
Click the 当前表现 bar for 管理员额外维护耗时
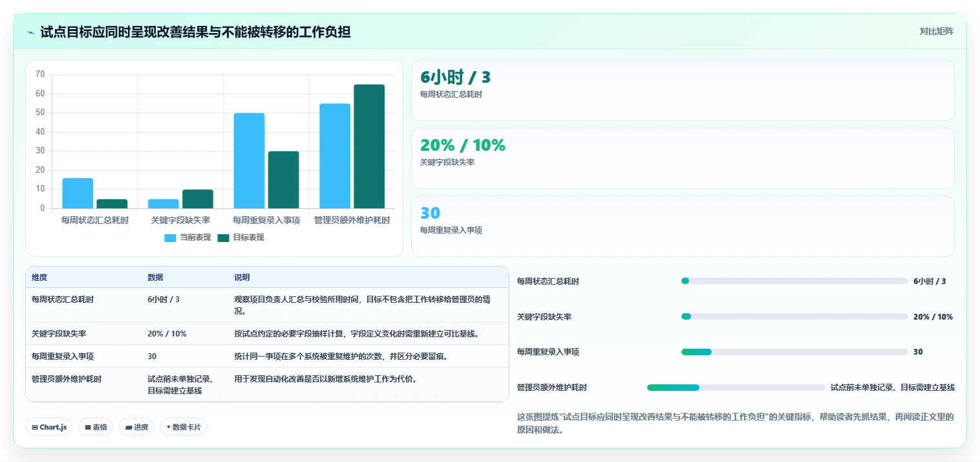click(x=335, y=156)
